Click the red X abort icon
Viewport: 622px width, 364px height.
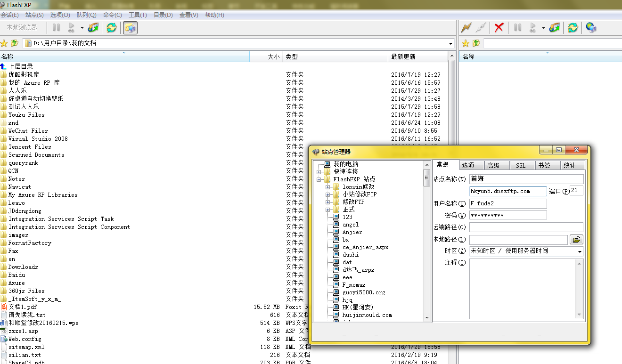(x=499, y=28)
